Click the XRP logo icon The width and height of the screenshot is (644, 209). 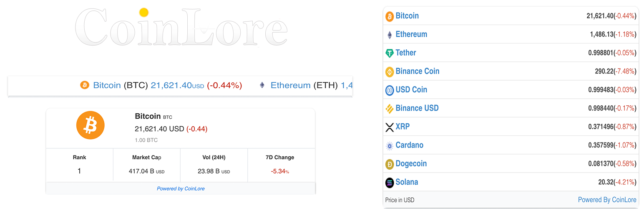pos(389,127)
